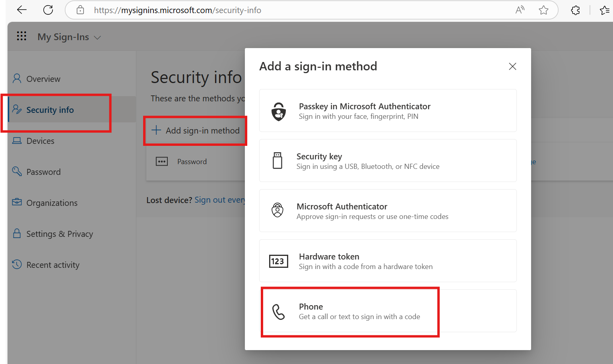Open the browser extensions panel
Viewport: 613px width, 364px height.
coord(575,10)
